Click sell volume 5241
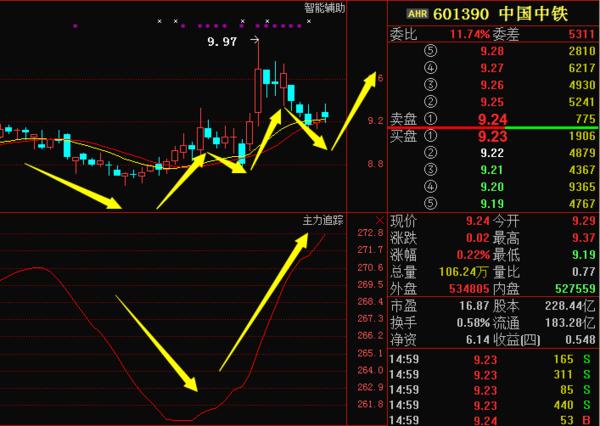The height and width of the screenshot is (426, 600). click(x=582, y=102)
